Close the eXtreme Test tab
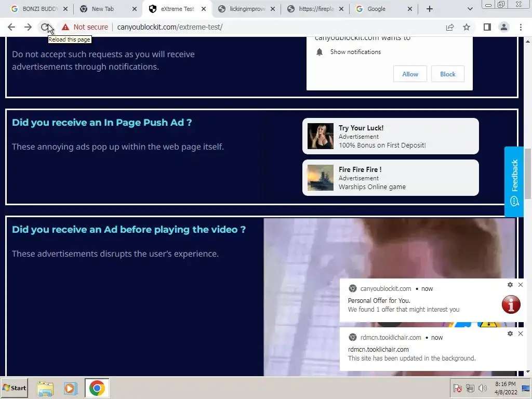Screen dimensions: 532x399 pos(204,9)
